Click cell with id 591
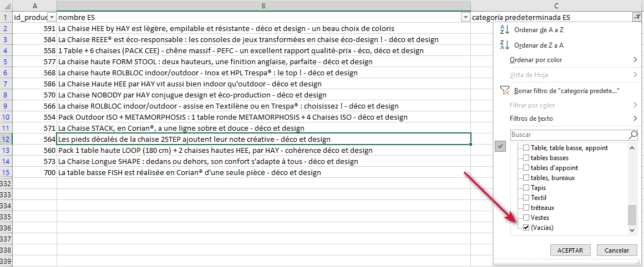This screenshot has height=267, width=644. point(34,28)
